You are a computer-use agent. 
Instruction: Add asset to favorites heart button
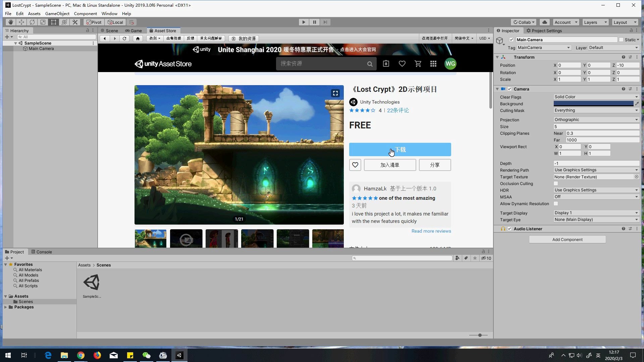pos(355,165)
